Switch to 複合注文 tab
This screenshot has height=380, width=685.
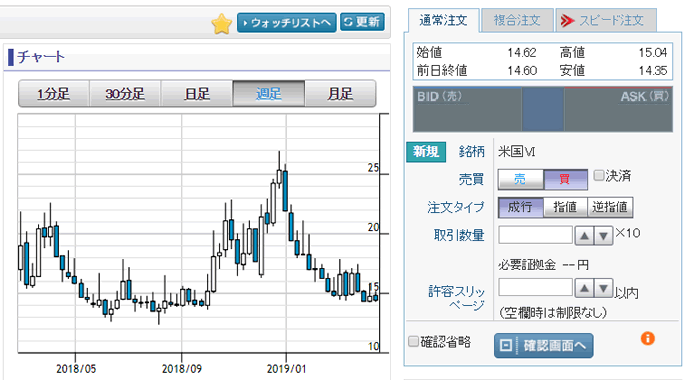coord(517,20)
